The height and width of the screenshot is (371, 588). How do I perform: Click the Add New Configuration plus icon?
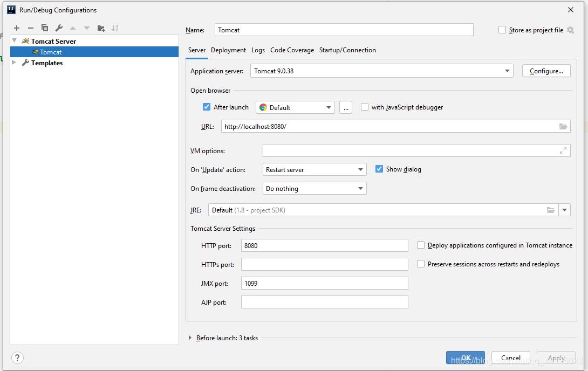click(17, 28)
